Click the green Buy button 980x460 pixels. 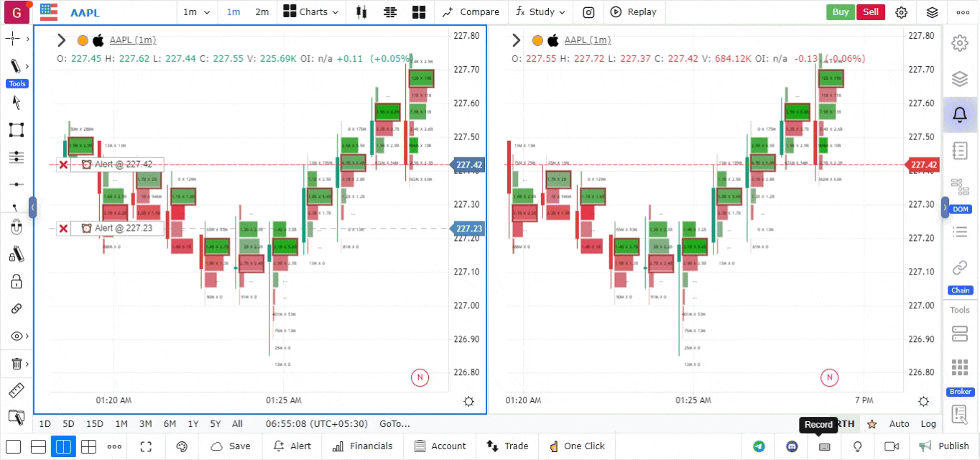tap(840, 12)
